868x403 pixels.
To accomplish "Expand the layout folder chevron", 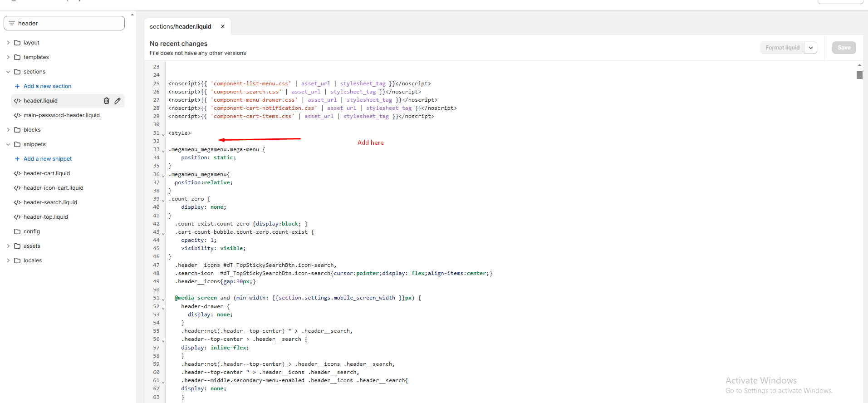I will [8, 43].
